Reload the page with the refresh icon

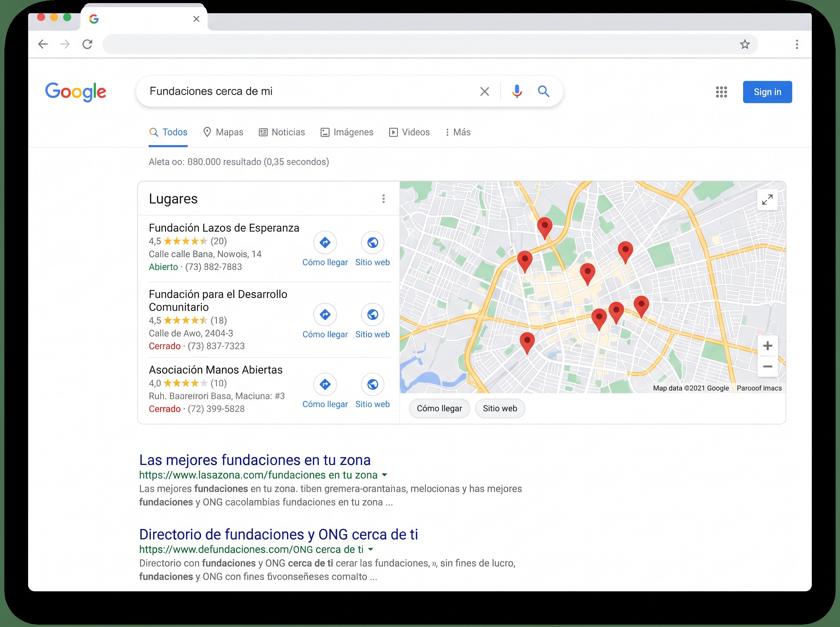tap(87, 44)
